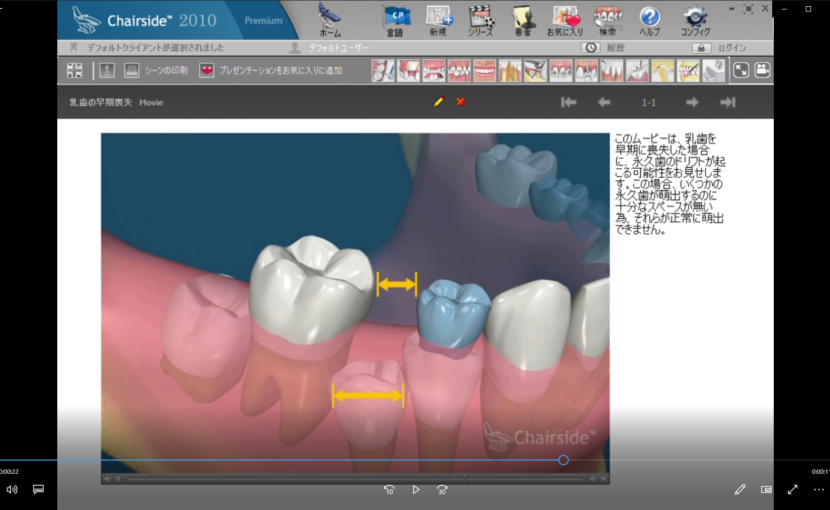Click the デフォルトクライアントが選択されました status text
This screenshot has height=510, width=830.
click(x=156, y=48)
